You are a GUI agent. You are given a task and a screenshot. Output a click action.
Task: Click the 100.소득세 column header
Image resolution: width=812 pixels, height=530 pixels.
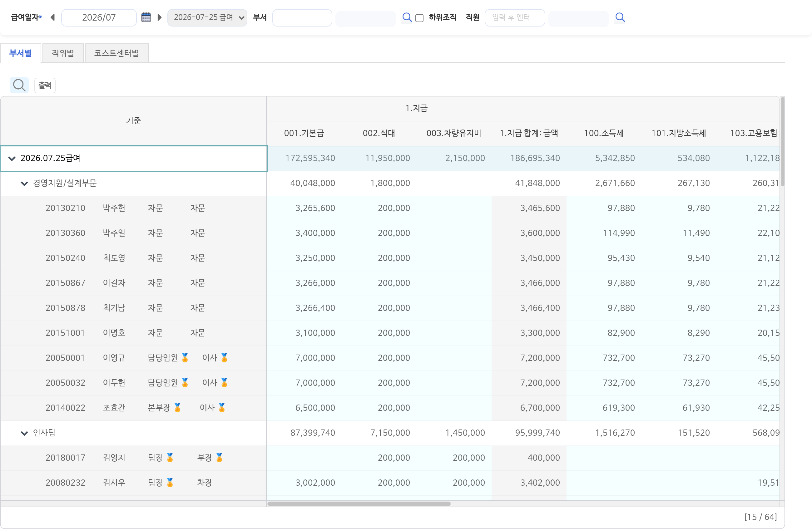pyautogui.click(x=604, y=133)
